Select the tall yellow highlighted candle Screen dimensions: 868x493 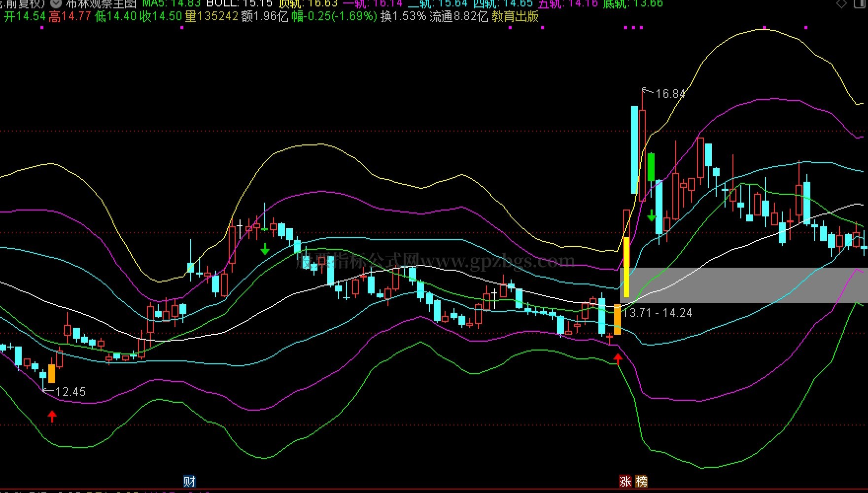pos(626,267)
